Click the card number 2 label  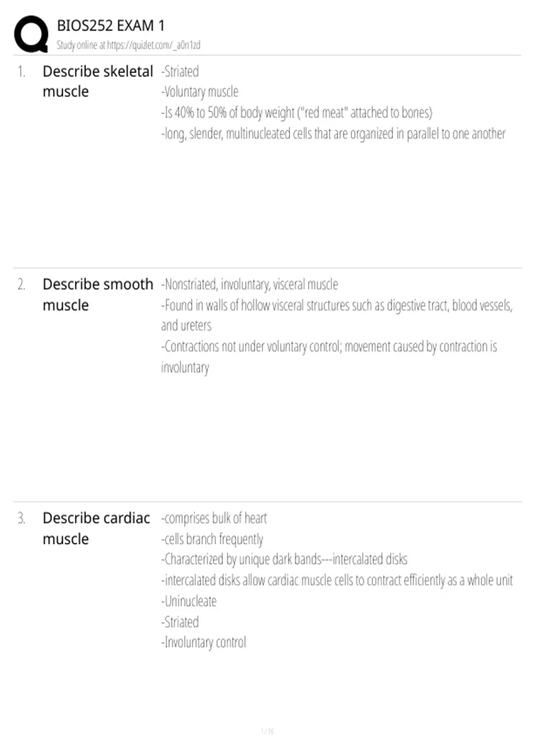coord(21,285)
